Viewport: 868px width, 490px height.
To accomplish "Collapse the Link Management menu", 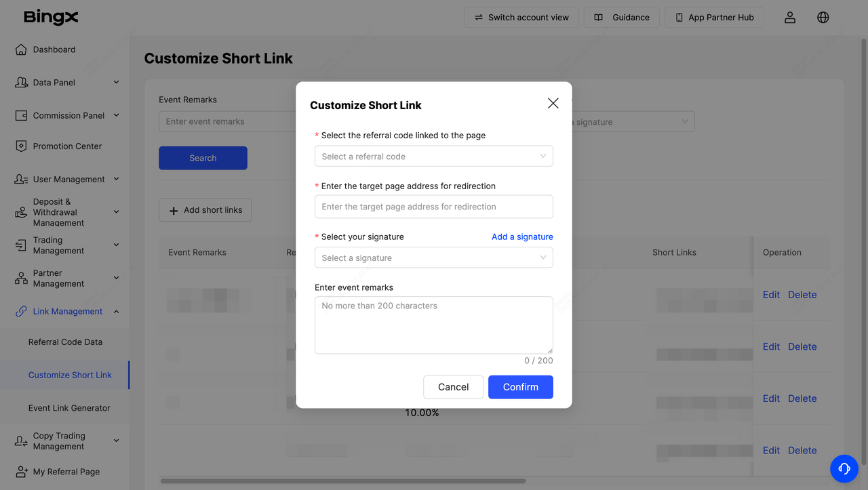I will click(116, 312).
